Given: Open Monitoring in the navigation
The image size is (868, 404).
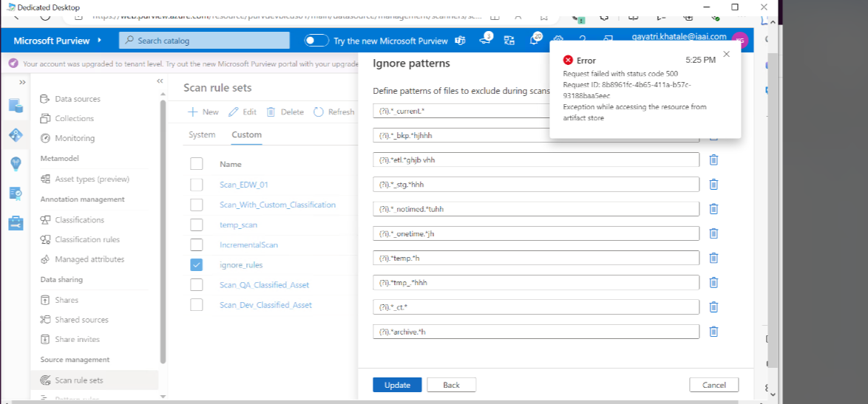Looking at the screenshot, I should [x=75, y=138].
